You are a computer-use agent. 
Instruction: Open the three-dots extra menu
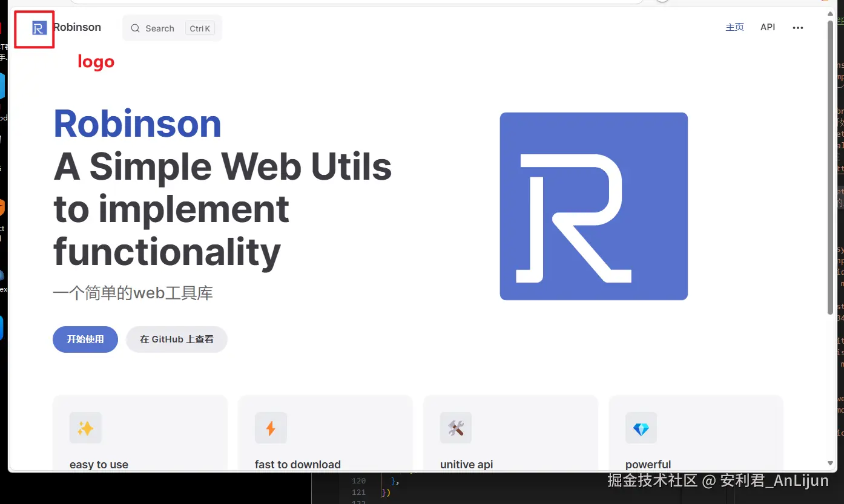[798, 28]
